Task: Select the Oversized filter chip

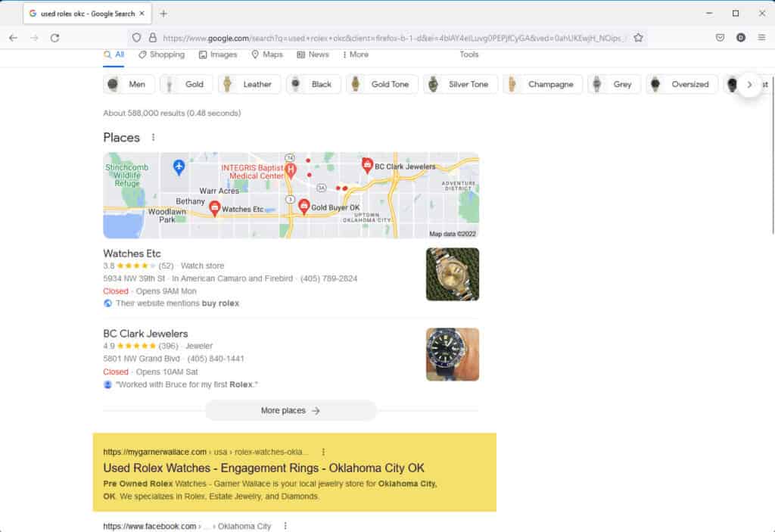Action: tap(682, 84)
